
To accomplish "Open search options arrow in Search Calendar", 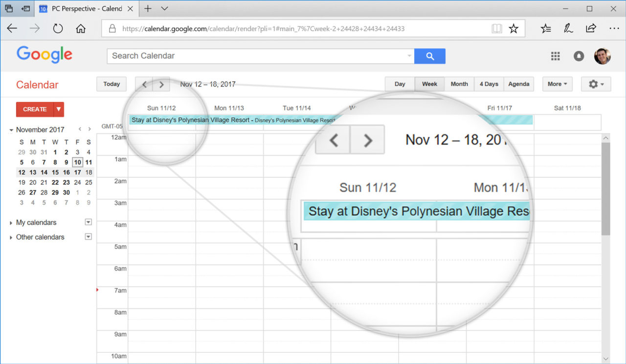I will (x=409, y=56).
